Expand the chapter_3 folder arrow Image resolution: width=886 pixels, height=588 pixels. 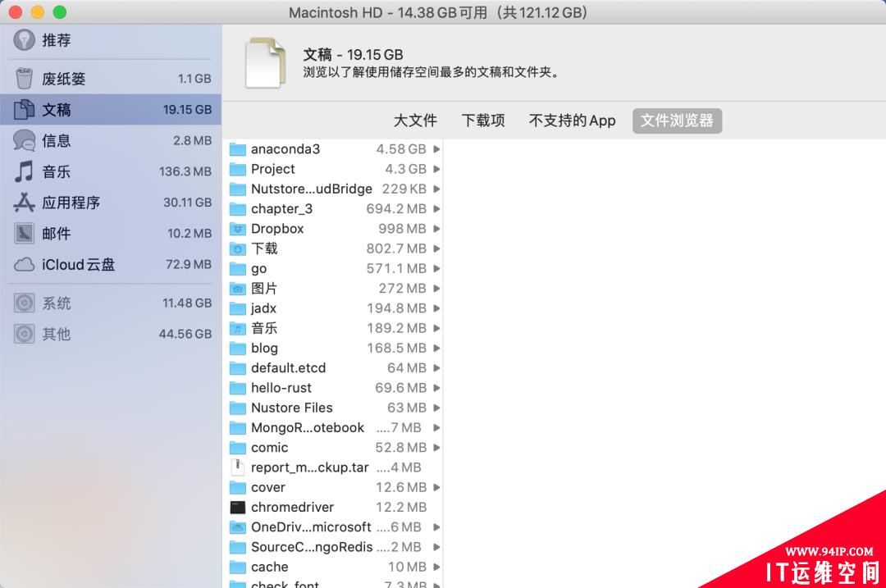[436, 209]
